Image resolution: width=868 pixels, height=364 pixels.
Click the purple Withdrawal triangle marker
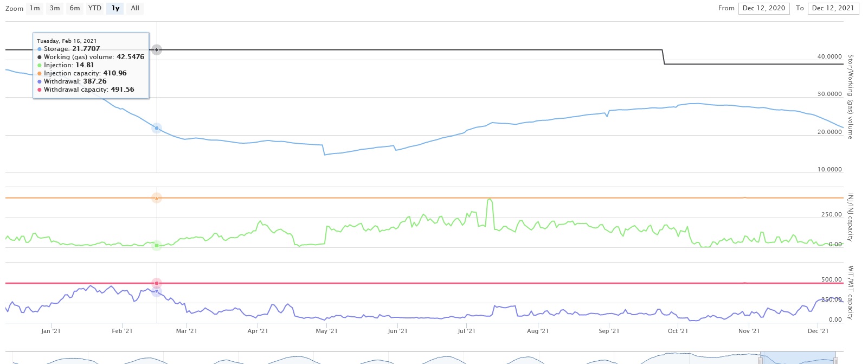(157, 292)
